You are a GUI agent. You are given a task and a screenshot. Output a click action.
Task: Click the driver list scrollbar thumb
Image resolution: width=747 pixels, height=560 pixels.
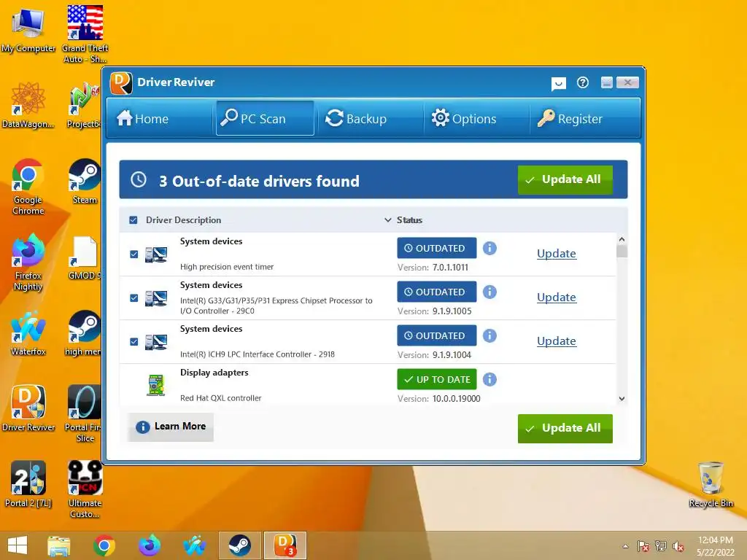click(x=622, y=251)
